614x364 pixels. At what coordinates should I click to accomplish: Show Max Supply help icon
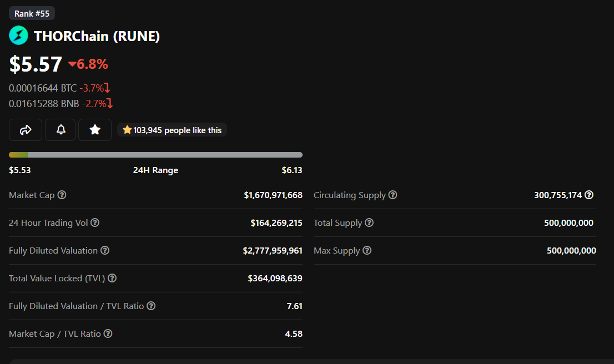point(366,250)
